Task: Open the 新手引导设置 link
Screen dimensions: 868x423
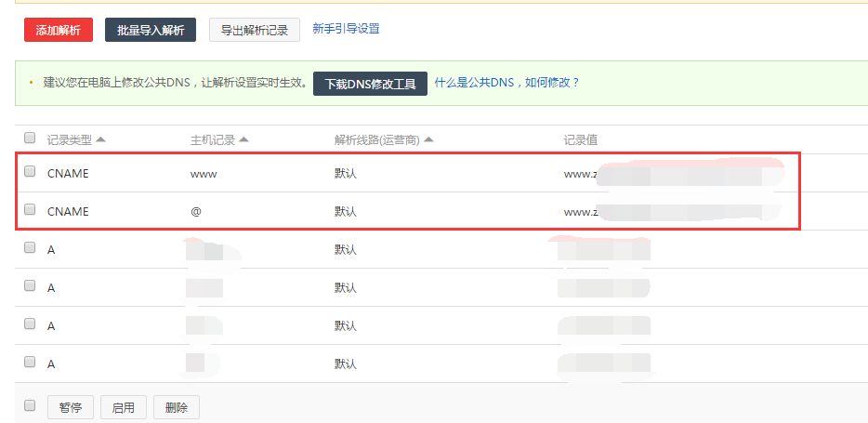Action: click(x=346, y=29)
